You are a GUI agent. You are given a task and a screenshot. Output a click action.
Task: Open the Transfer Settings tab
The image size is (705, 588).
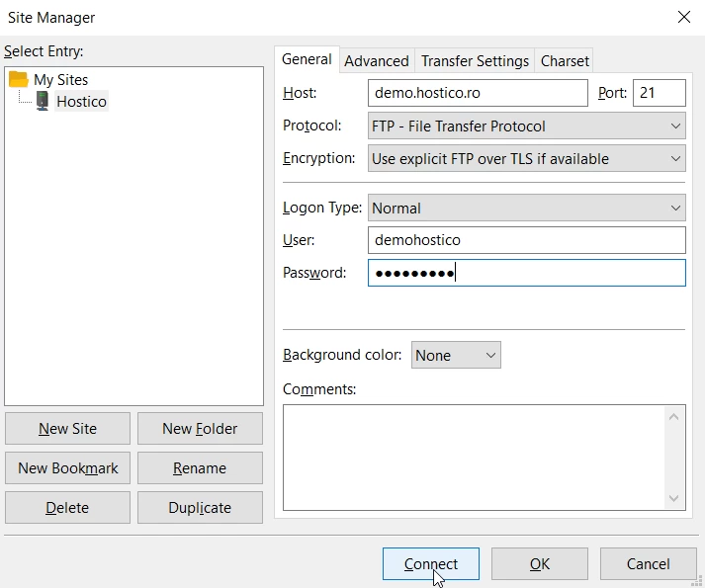click(475, 61)
